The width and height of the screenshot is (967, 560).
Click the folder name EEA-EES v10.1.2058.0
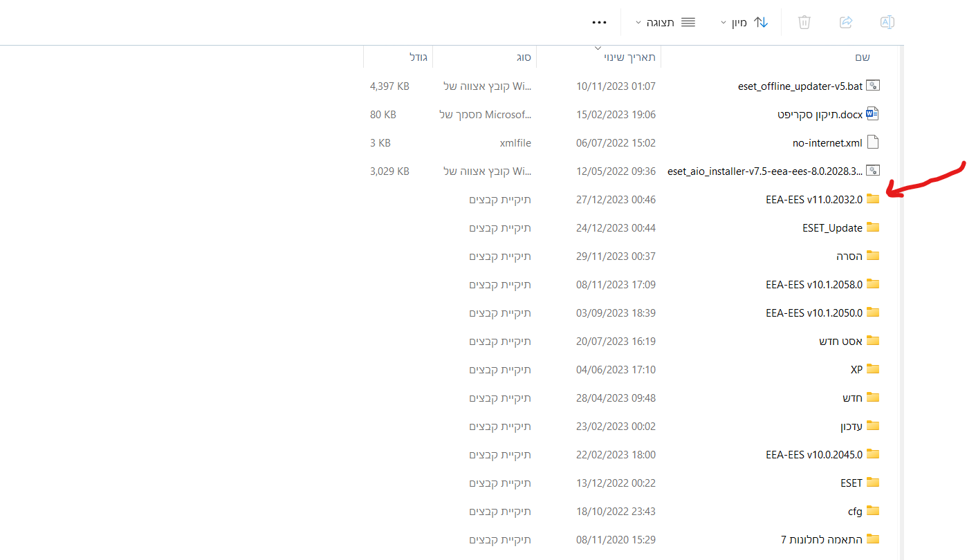(x=814, y=285)
